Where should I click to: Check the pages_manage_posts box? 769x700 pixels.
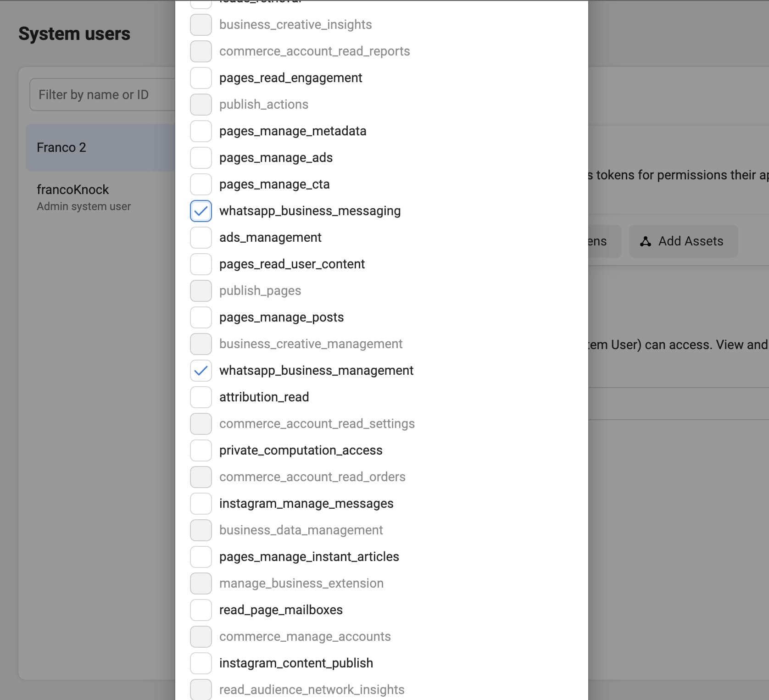pyautogui.click(x=201, y=317)
